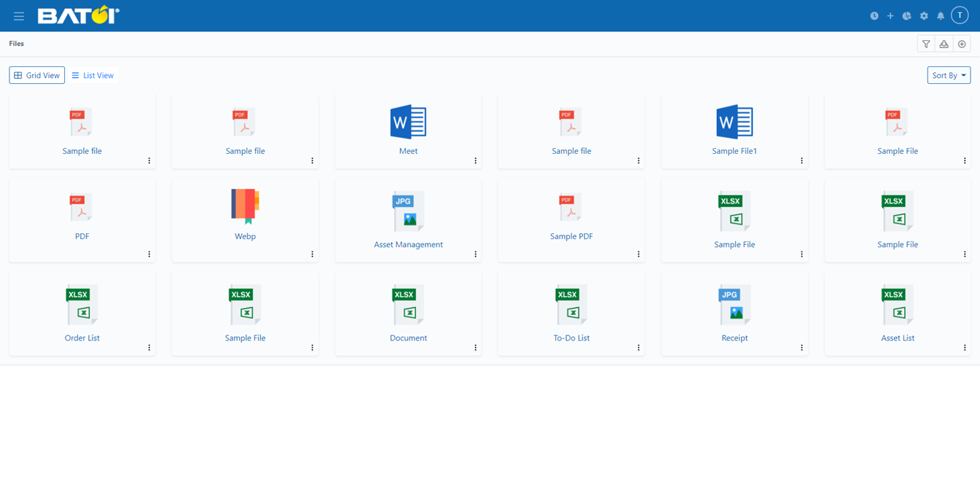Open the three-dot menu on Asset List card
The image size is (980, 495).
[965, 348]
